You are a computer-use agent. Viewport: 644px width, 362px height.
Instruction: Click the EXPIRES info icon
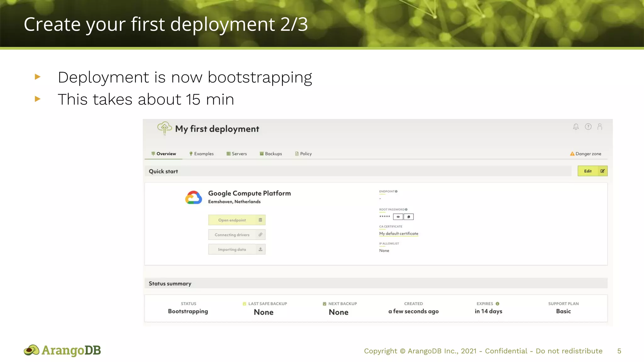[x=497, y=304]
